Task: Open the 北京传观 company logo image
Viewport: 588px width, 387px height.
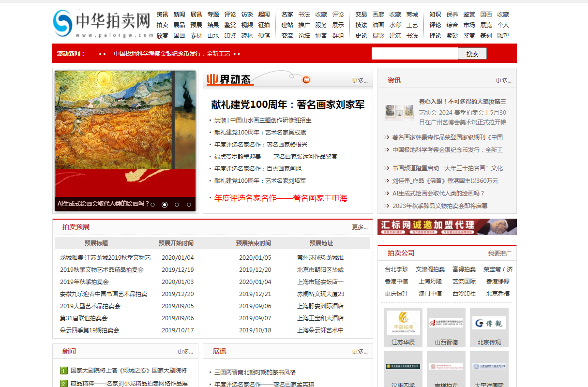Action: tap(489, 323)
